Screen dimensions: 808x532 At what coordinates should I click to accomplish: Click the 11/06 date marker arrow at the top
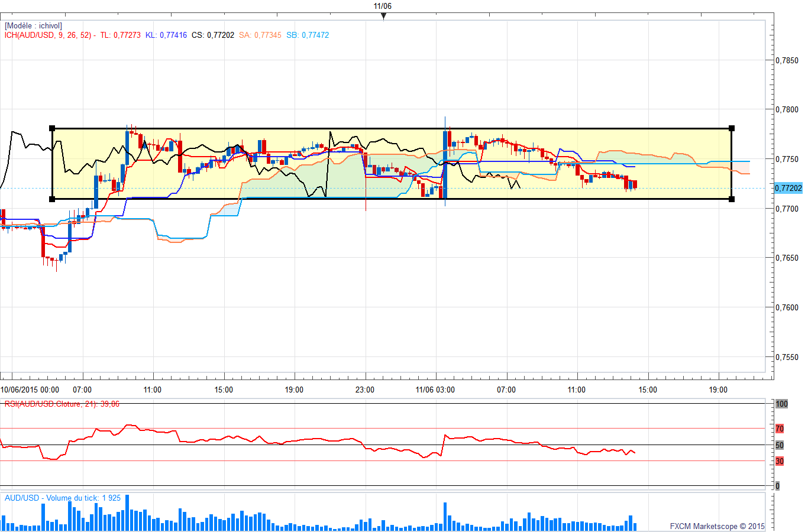[x=383, y=16]
